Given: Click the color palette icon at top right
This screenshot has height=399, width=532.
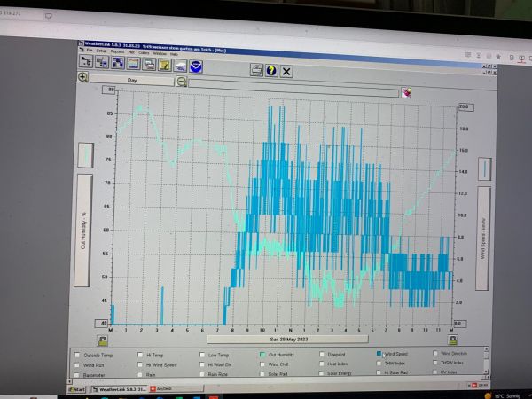Looking at the screenshot, I should coord(407,90).
